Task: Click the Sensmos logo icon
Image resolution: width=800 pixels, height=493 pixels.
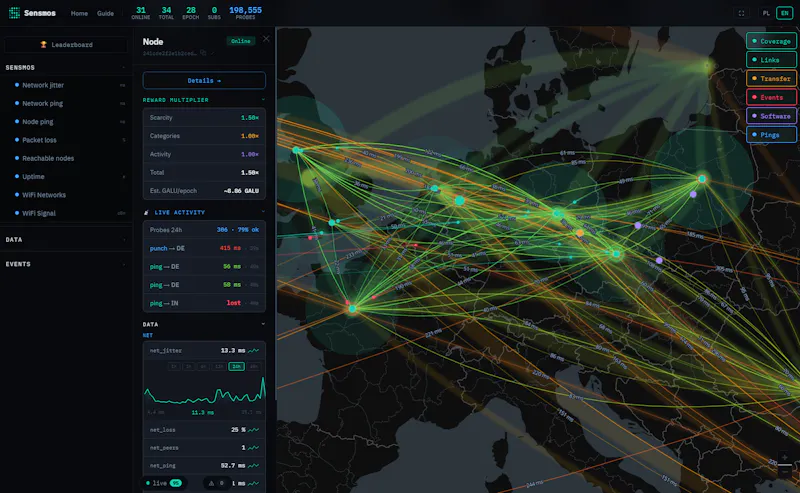Action: pyautogui.click(x=14, y=13)
